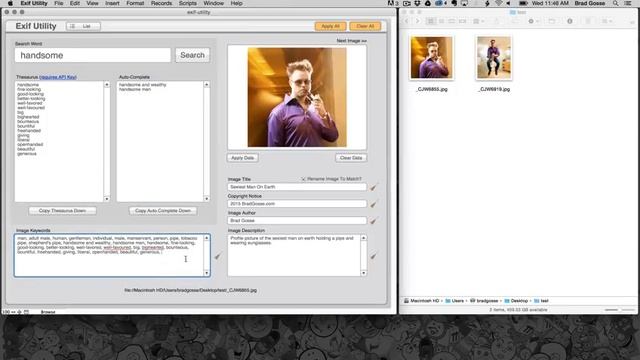
Task: Click the Auto-Complete list scroll down arrow
Action: [x=207, y=199]
